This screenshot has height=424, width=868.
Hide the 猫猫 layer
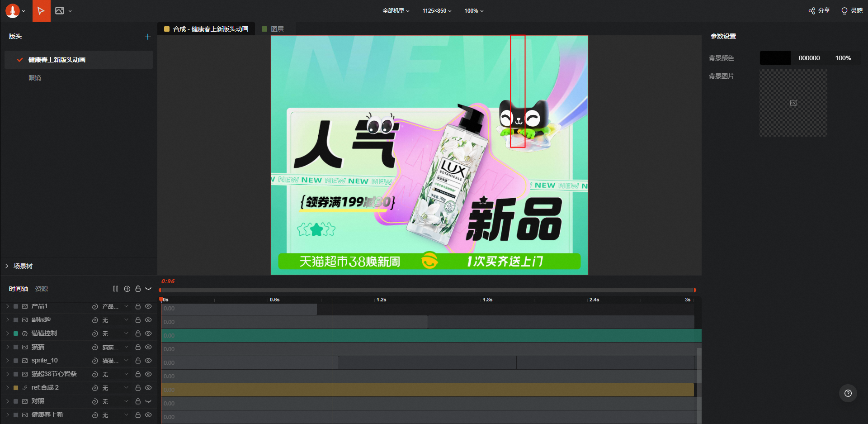point(148,347)
